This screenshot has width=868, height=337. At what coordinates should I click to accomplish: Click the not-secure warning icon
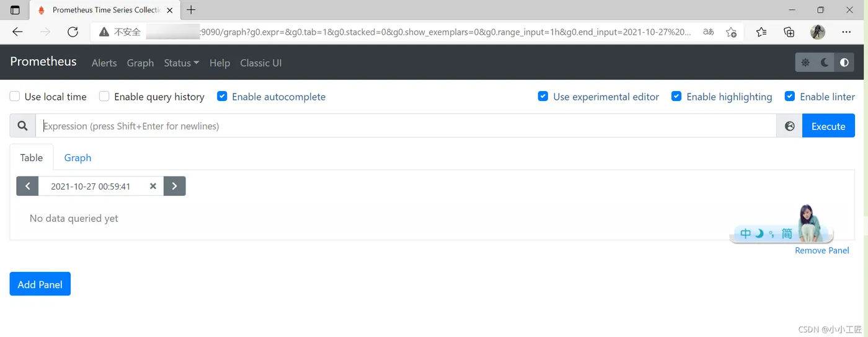point(104,32)
